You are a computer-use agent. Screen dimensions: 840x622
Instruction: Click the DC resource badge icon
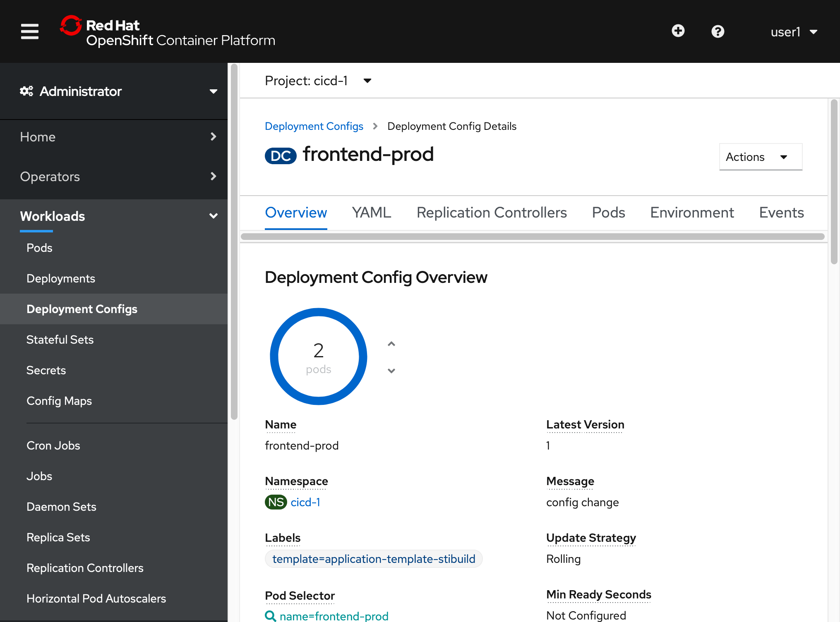[281, 155]
